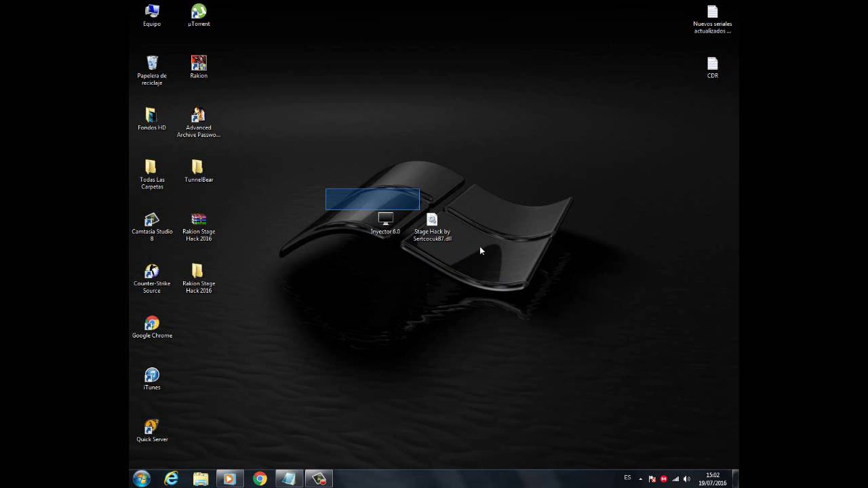Viewport: 868px width, 488px height.
Task: Select the Todas Las Carpetas folder
Action: (x=152, y=175)
